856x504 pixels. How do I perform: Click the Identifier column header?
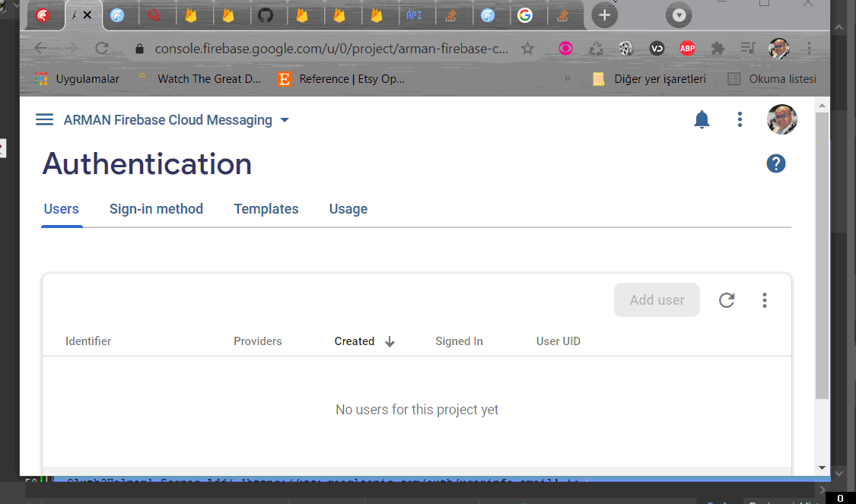point(88,341)
